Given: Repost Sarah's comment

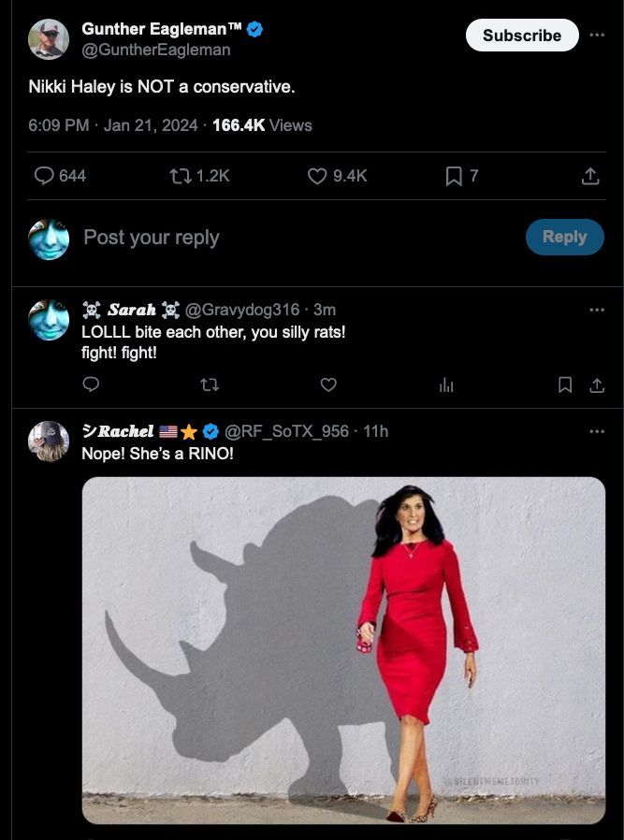Looking at the screenshot, I should (x=210, y=384).
